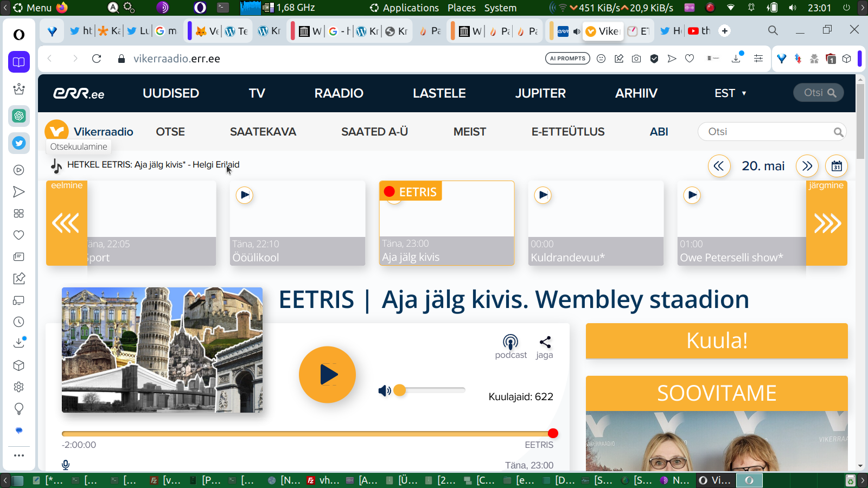Take a snapshot with camera icon
This screenshot has width=868, height=488.
(636, 59)
